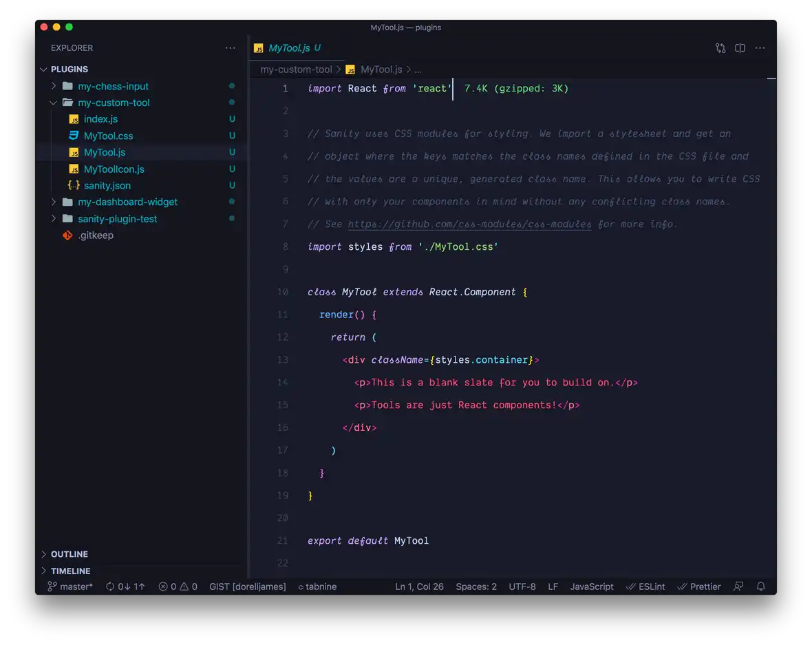Expand the TIMELINE section
This screenshot has height=645, width=812.
(x=68, y=571)
